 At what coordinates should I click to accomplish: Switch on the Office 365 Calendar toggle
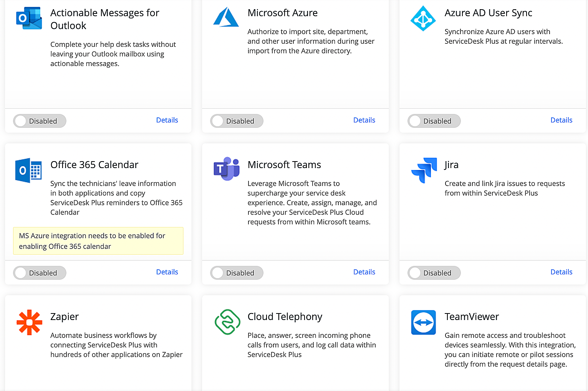tap(40, 273)
